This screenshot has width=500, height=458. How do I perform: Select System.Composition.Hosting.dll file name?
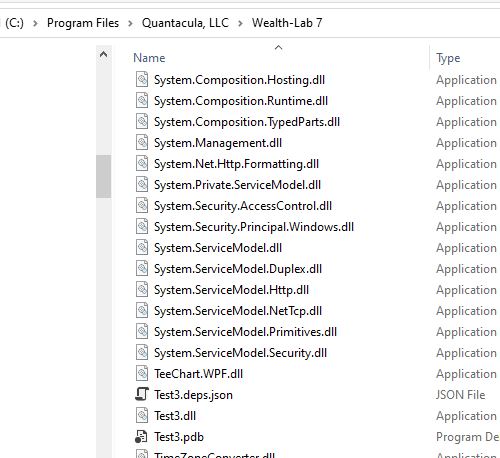coord(239,80)
